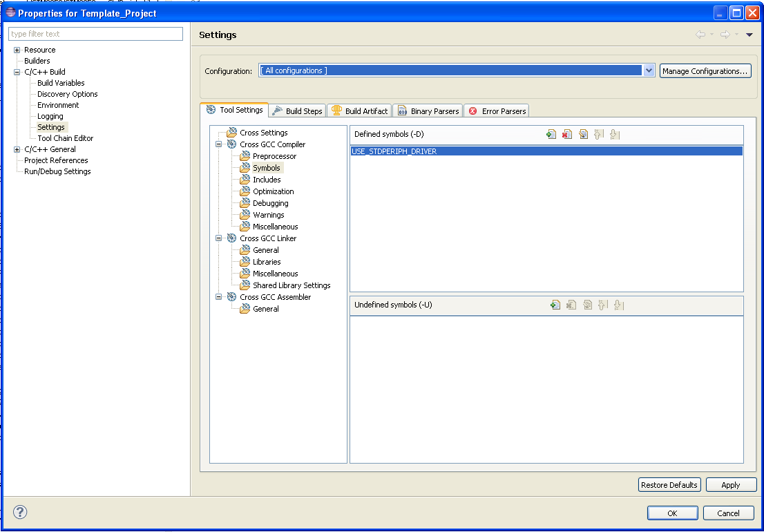Open forward history dropdown arrow
The width and height of the screenshot is (764, 532).
pyautogui.click(x=736, y=35)
